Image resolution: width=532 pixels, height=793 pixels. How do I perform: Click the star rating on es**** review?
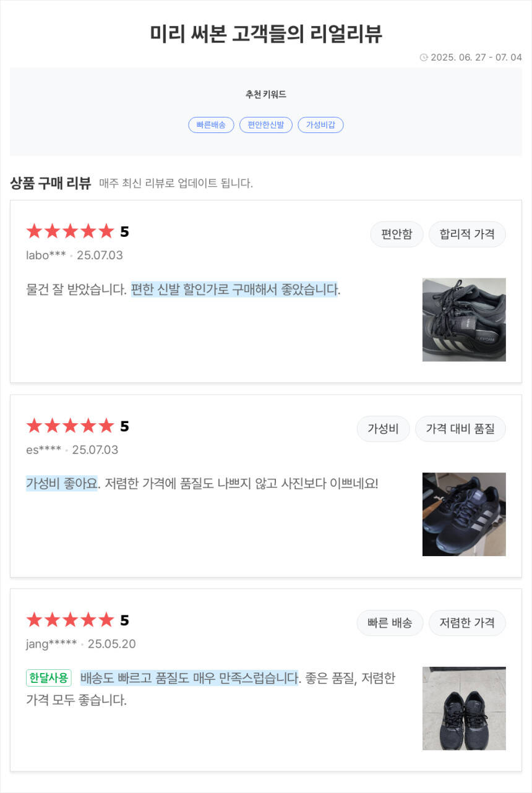coord(71,426)
